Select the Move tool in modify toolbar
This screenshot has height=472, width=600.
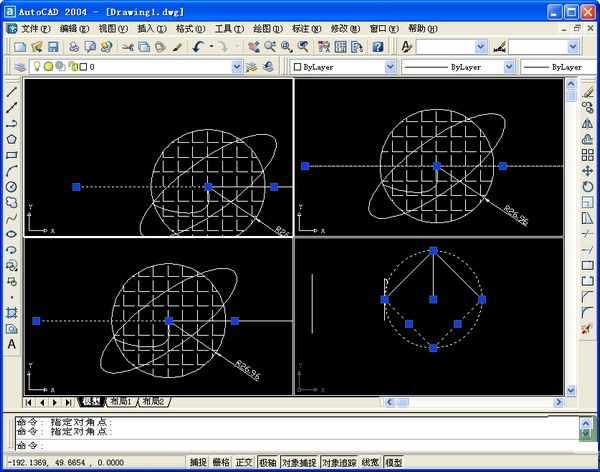(588, 171)
